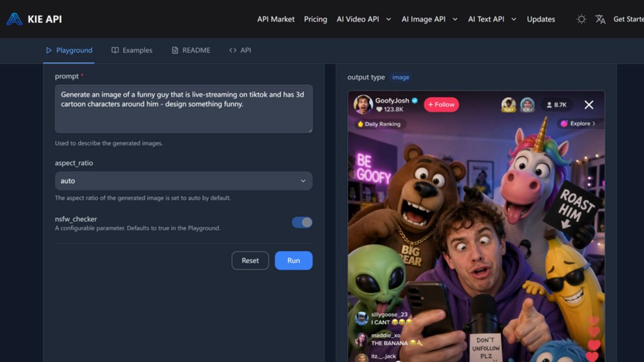The image size is (644, 362).
Task: Click the aspect ratio help text
Action: (143, 198)
